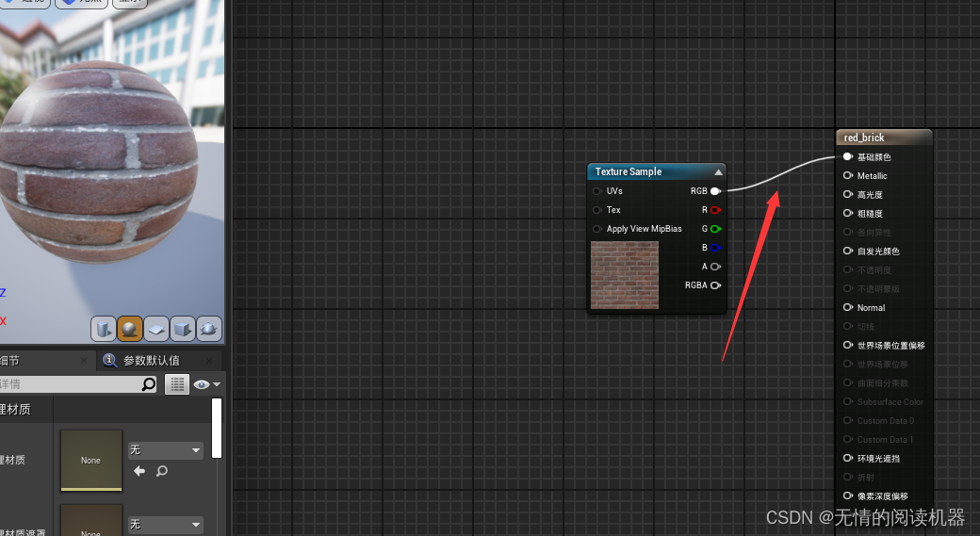Select the red_brick material node title
Image resolution: width=980 pixels, height=536 pixels.
pos(864,138)
